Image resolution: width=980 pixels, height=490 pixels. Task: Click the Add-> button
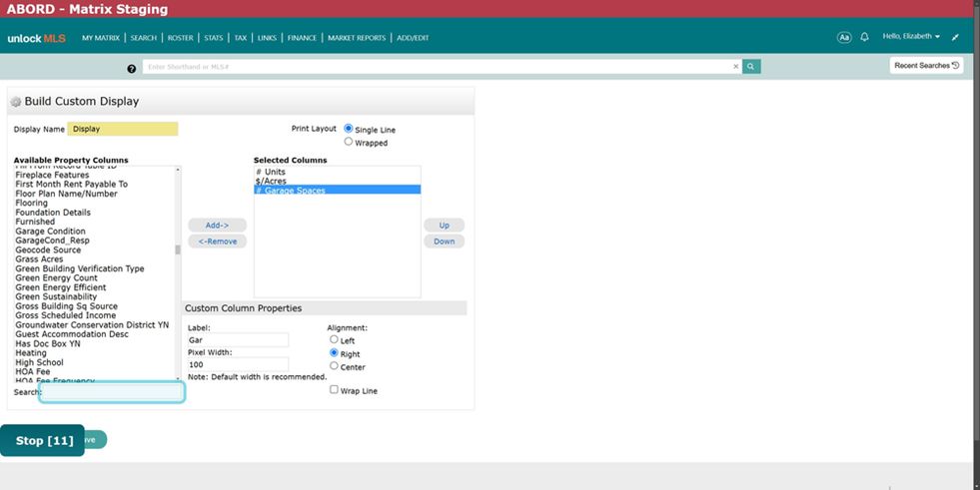click(218, 226)
